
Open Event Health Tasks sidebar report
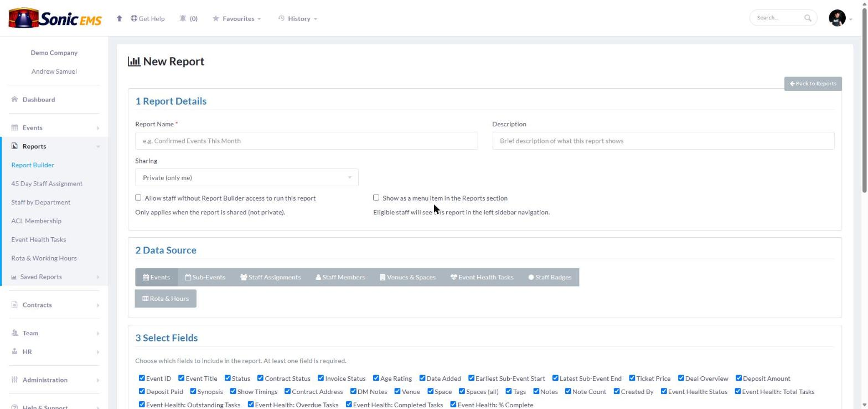point(39,239)
